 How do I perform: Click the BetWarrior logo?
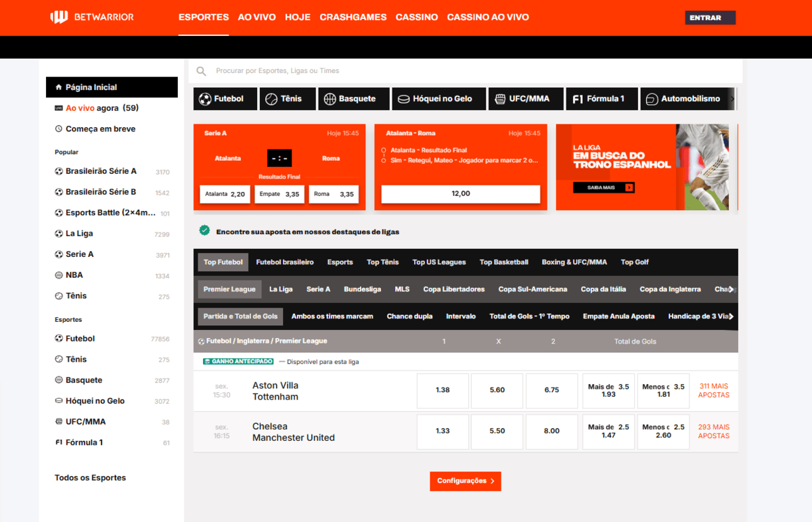(91, 17)
